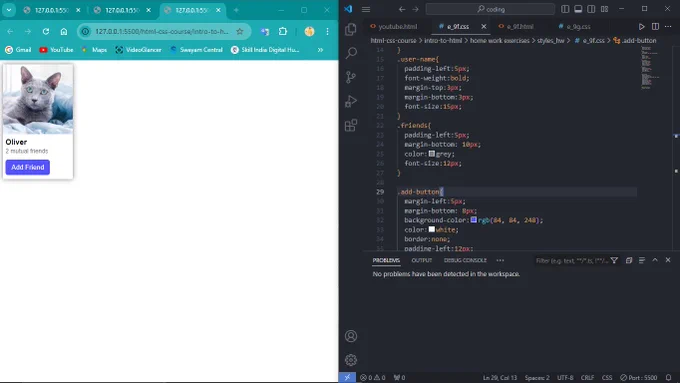Open the Manage gear menu
The height and width of the screenshot is (383, 680).
[x=351, y=360]
